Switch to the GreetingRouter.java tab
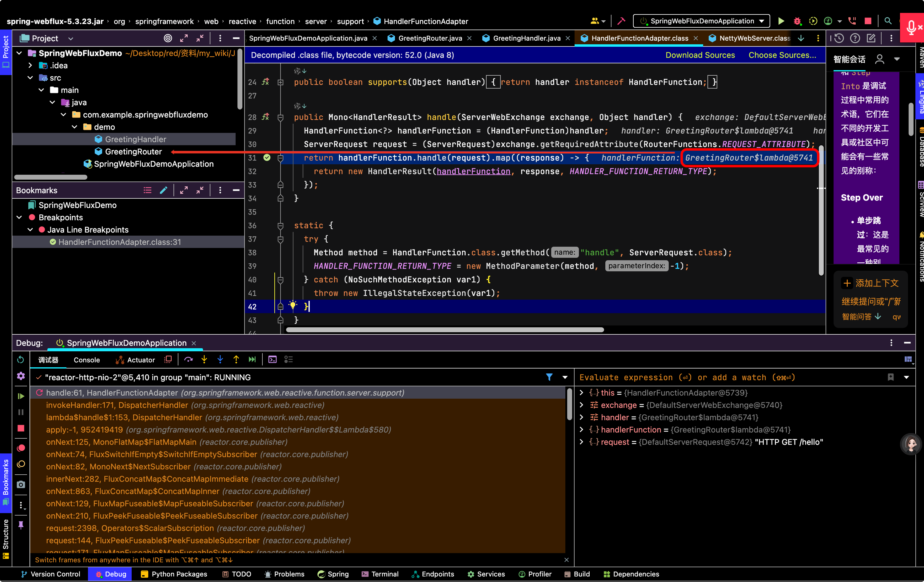924x582 pixels. click(x=429, y=38)
